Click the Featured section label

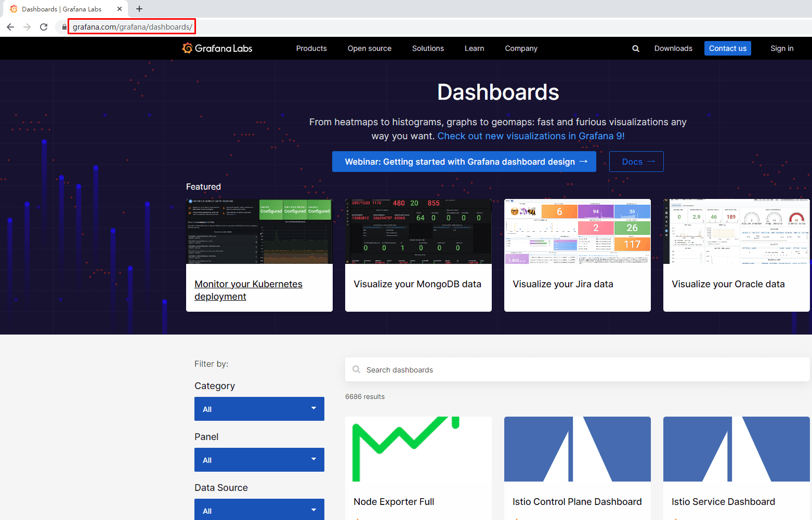click(x=203, y=186)
